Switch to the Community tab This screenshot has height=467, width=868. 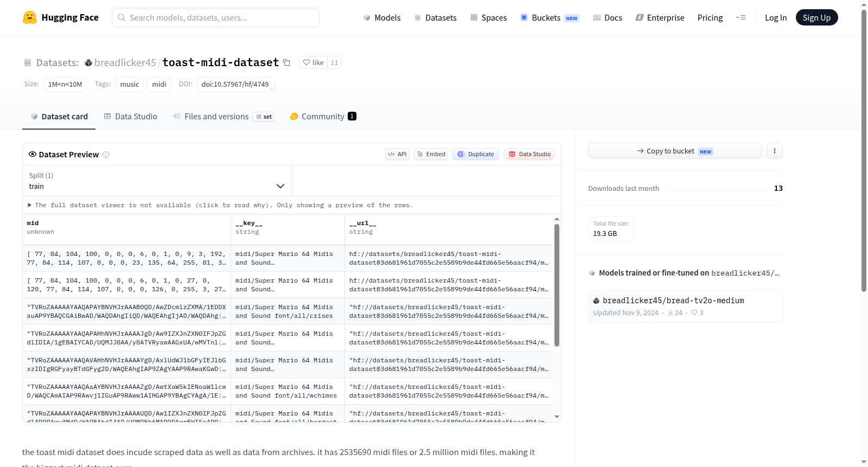coord(323,116)
